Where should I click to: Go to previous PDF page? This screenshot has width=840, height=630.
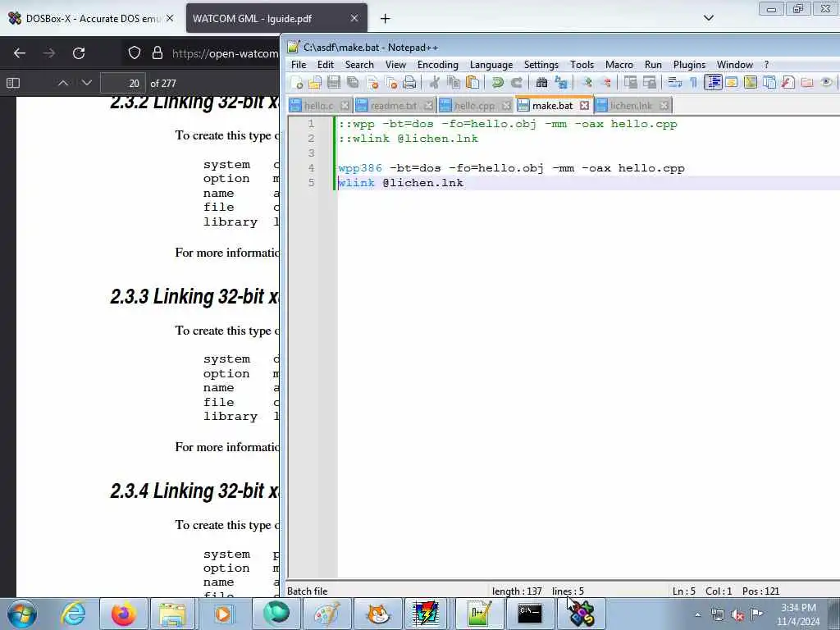62,83
